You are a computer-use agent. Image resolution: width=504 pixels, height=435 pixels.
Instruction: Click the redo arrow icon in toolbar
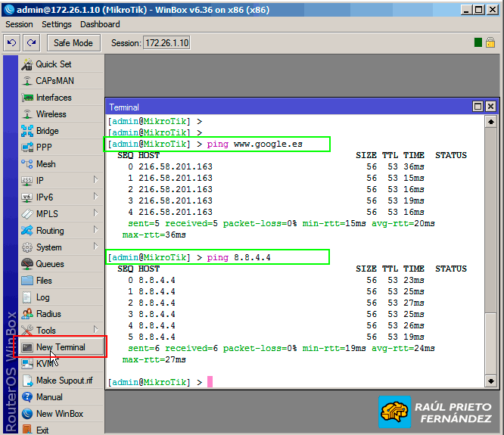pos(31,43)
